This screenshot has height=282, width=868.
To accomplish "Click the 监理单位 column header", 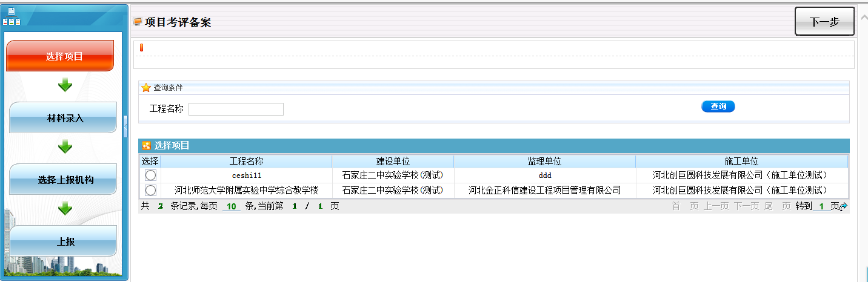I will [544, 162].
